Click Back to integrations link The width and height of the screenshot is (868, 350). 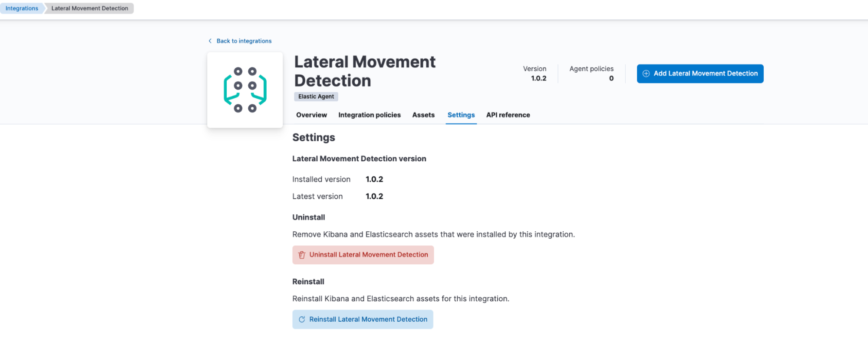click(244, 41)
